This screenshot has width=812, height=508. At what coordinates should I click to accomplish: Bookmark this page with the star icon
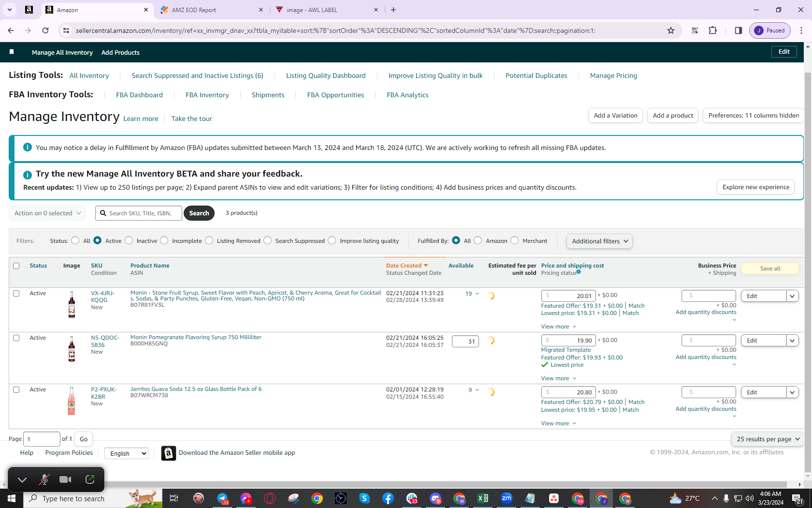coord(671,30)
